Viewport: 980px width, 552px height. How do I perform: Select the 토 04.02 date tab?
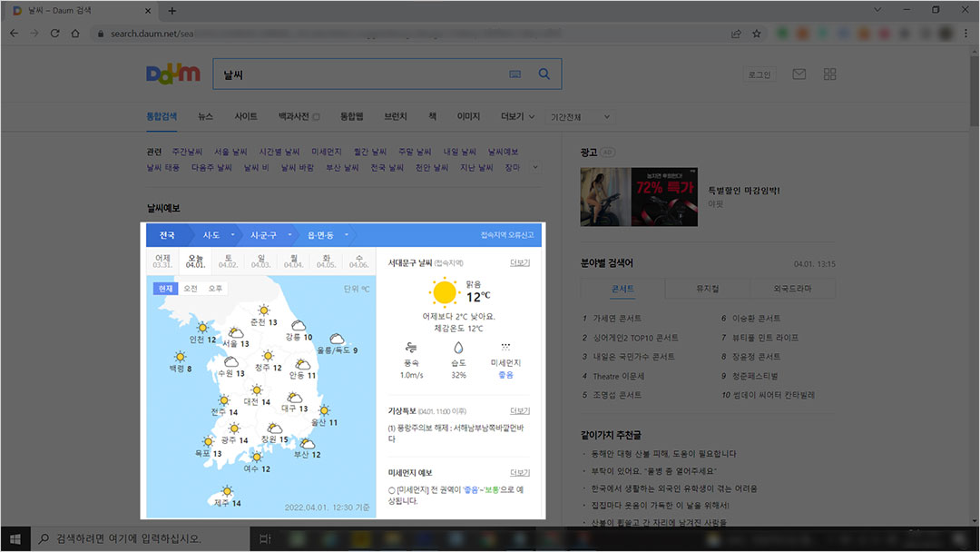[x=228, y=261]
